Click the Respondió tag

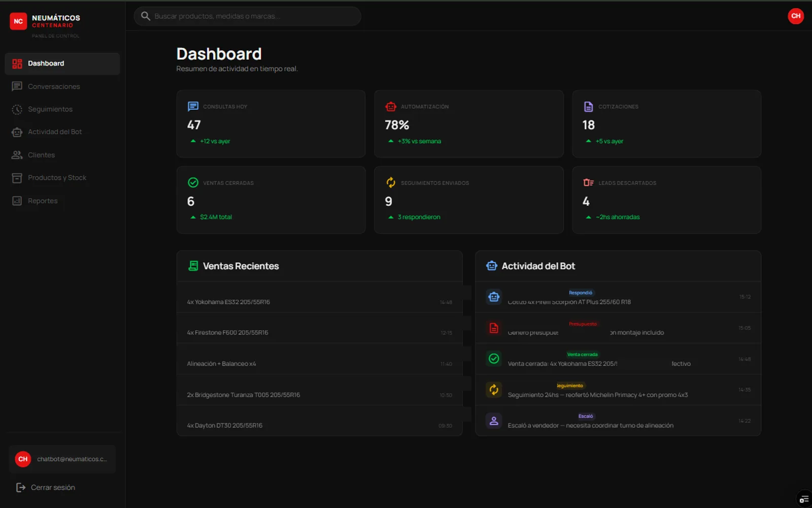tap(581, 293)
